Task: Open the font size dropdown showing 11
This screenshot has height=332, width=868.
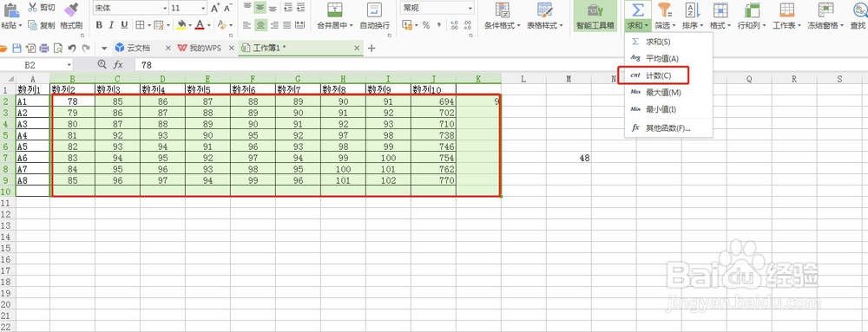Action: [203, 9]
